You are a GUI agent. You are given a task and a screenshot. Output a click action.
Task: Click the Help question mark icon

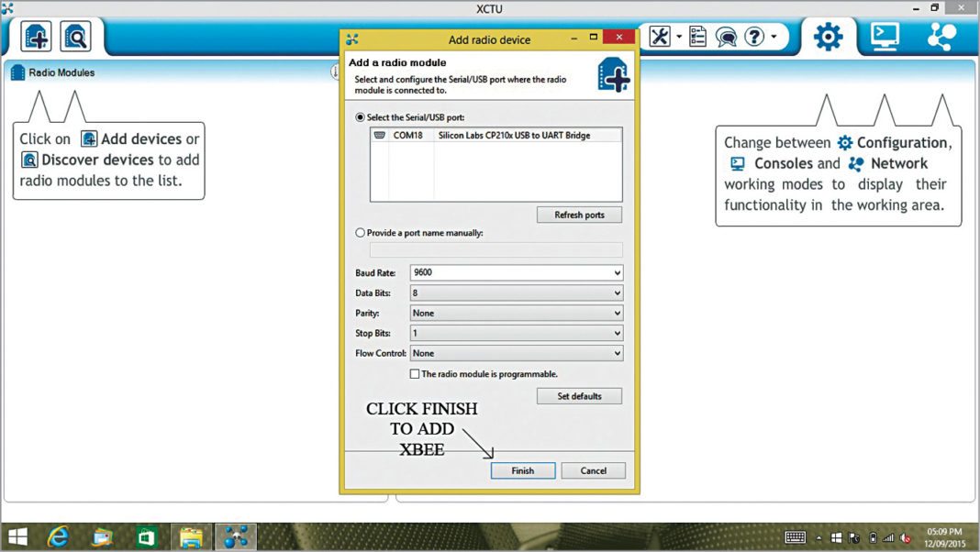point(754,37)
